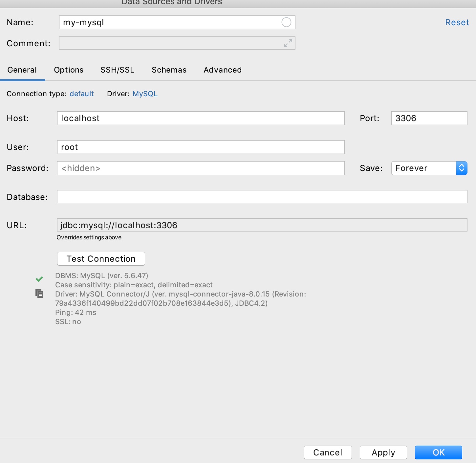The image size is (476, 463).
Task: Expand the Comment field using the arrows icon
Action: coord(288,43)
